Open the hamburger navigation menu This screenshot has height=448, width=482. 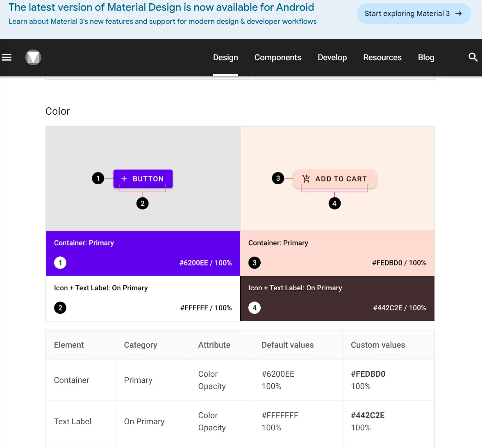(7, 57)
